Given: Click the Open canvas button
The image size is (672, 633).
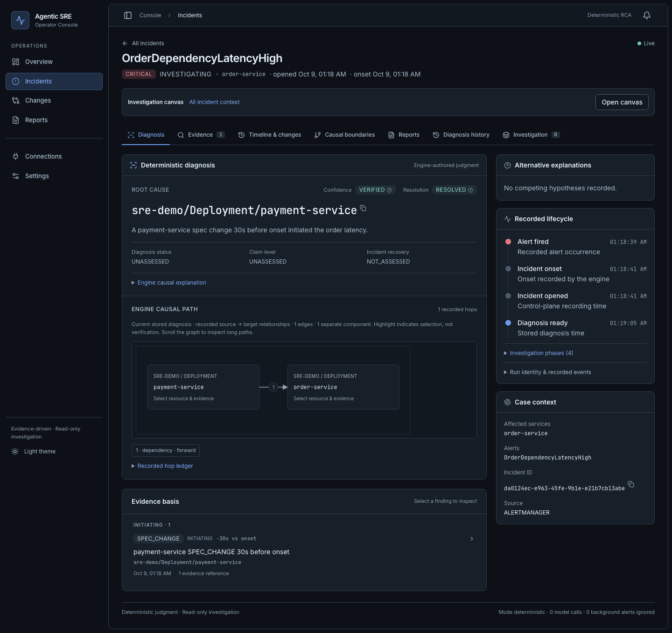Looking at the screenshot, I should pyautogui.click(x=622, y=102).
